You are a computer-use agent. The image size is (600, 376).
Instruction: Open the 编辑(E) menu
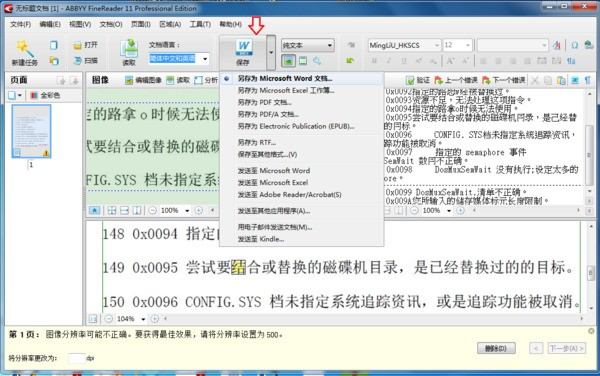(50, 24)
